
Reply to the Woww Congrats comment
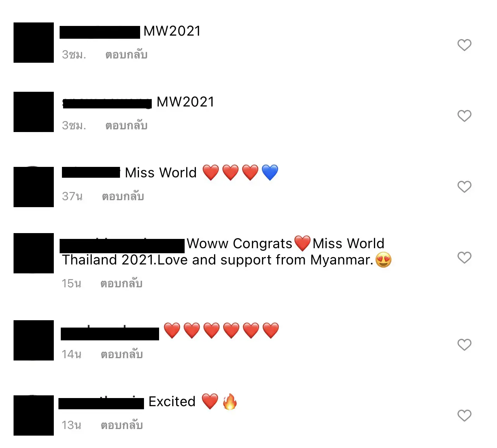click(x=121, y=283)
